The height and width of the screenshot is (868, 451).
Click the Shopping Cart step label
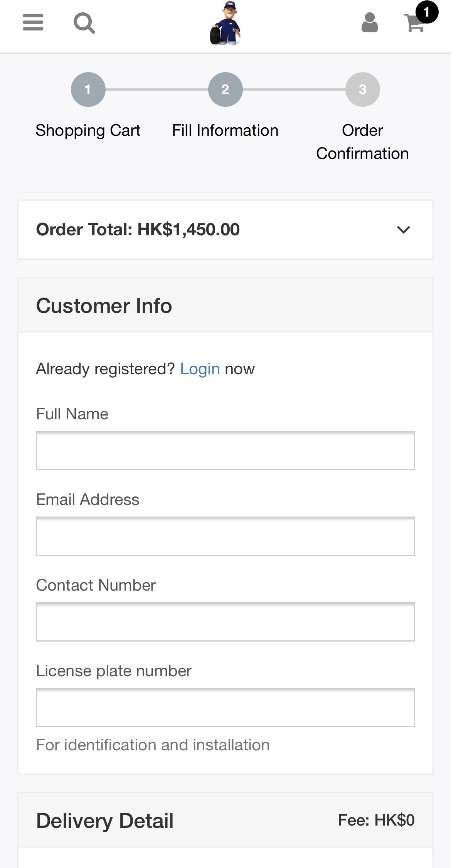pyautogui.click(x=88, y=130)
